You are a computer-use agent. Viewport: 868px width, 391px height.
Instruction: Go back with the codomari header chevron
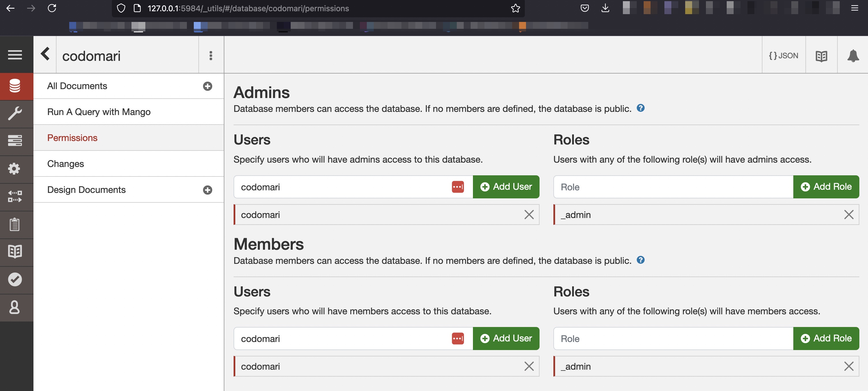point(45,54)
